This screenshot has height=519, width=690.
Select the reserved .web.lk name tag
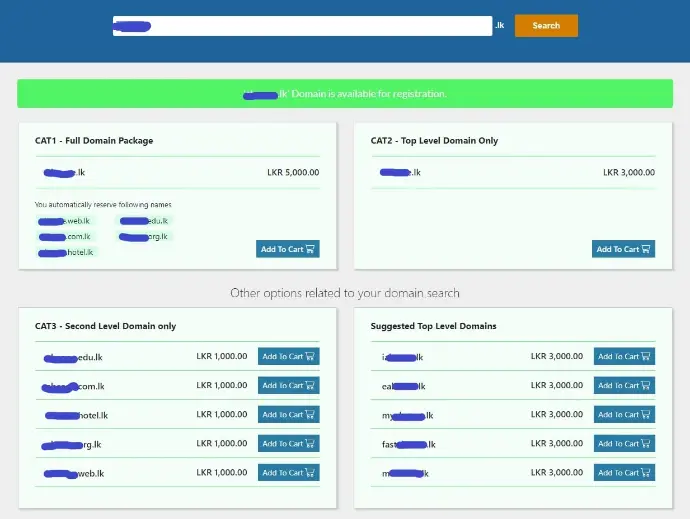66,221
